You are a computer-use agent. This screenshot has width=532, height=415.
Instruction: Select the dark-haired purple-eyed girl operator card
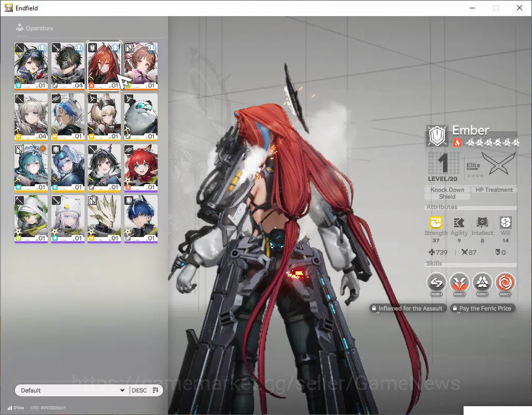pyautogui.click(x=31, y=66)
